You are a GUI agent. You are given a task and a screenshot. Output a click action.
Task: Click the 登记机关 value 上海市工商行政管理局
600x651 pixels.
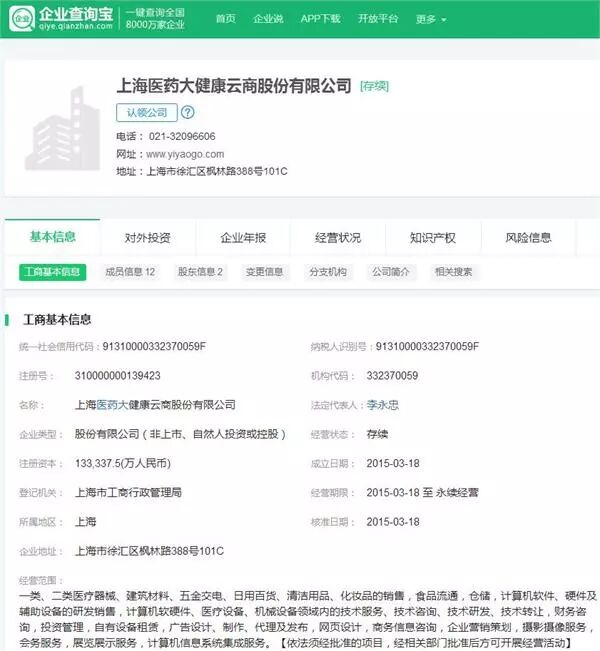click(128, 493)
